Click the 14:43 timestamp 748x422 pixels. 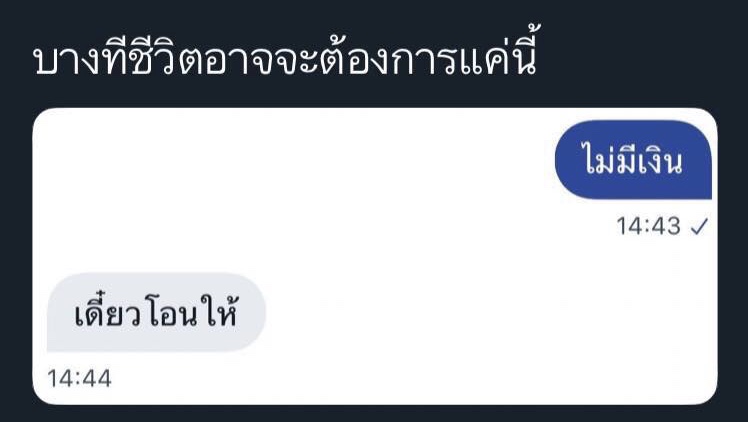(648, 226)
